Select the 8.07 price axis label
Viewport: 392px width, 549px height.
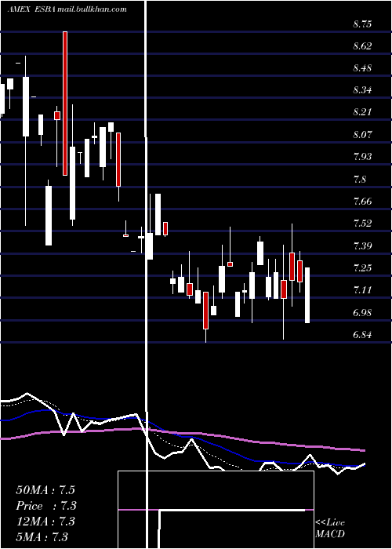click(x=362, y=134)
